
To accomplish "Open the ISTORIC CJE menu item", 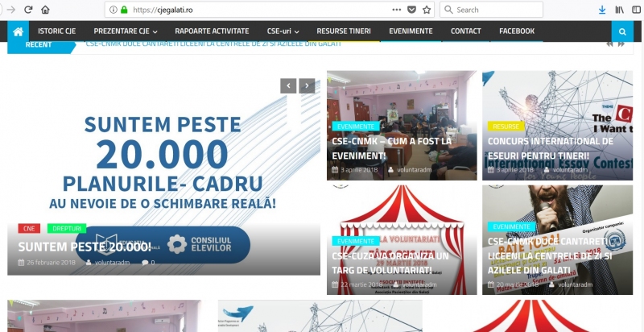I will pyautogui.click(x=56, y=31).
